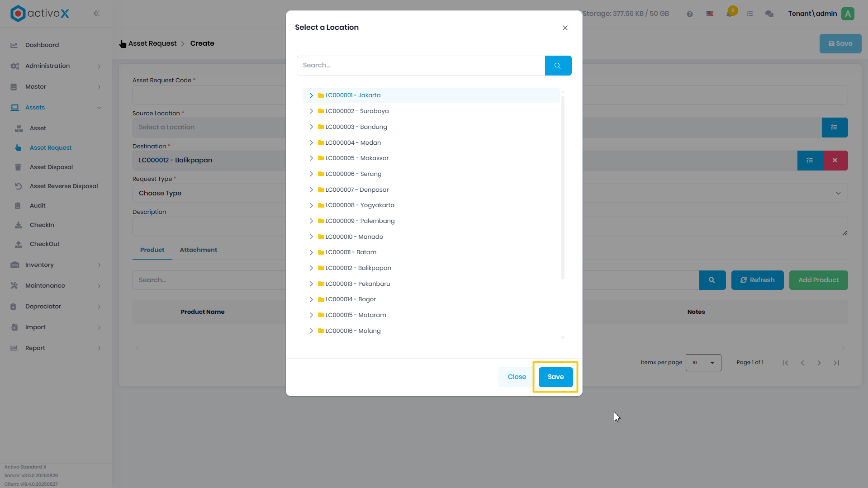The height and width of the screenshot is (488, 868).
Task: Expand the LC000002 - Surabaya node
Action: pos(311,111)
